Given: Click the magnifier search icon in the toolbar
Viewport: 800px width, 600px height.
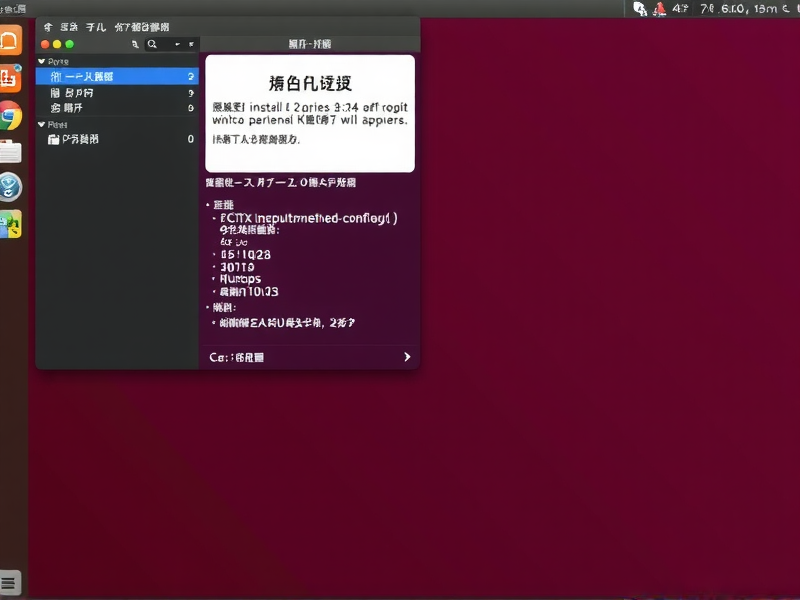Looking at the screenshot, I should point(150,43).
